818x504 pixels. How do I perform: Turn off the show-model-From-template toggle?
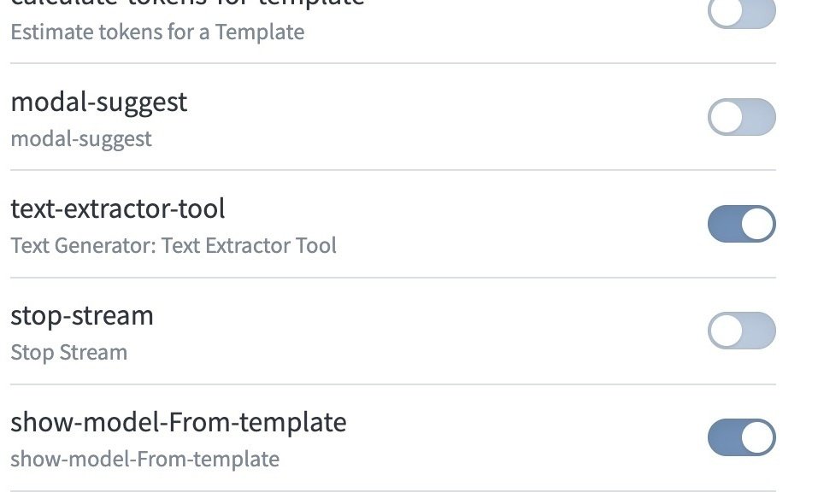[x=740, y=437]
